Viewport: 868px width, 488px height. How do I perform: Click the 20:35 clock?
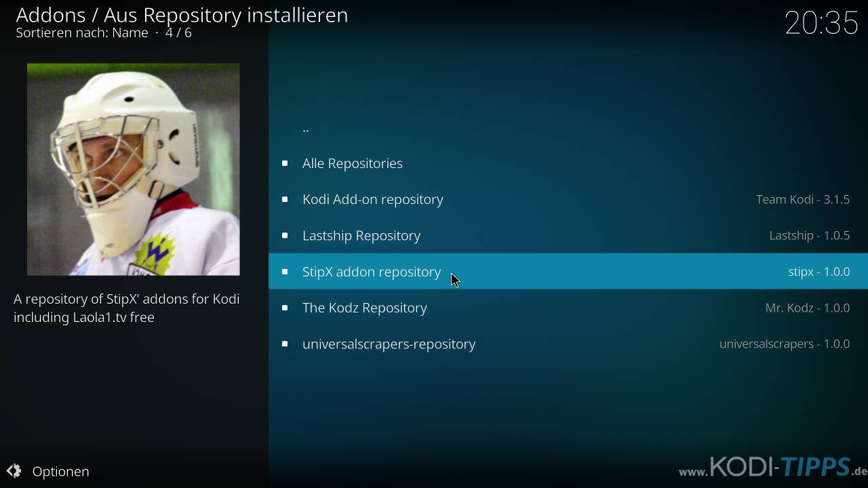tap(821, 23)
